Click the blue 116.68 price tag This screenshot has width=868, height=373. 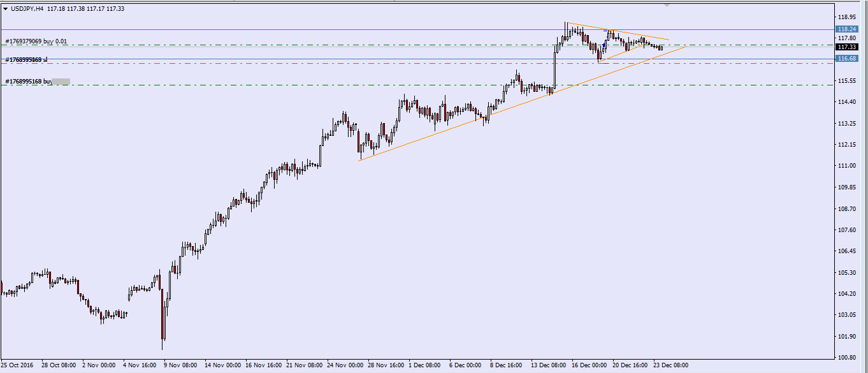847,58
